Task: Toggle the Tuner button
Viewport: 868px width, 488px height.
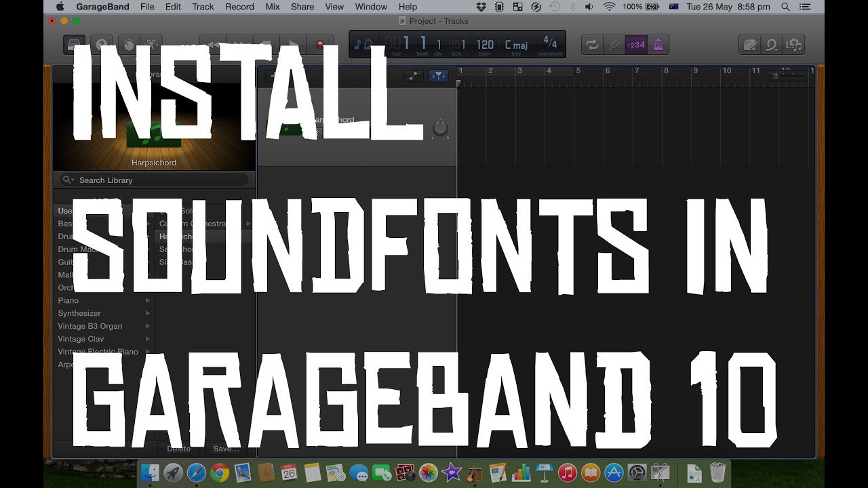Action: tap(614, 45)
